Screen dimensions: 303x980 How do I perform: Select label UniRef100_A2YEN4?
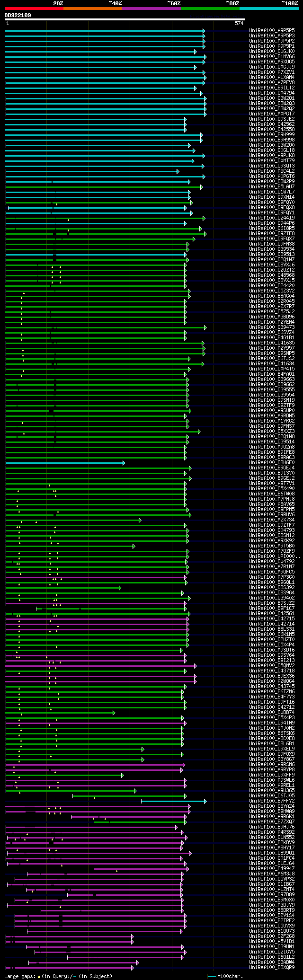272,322
